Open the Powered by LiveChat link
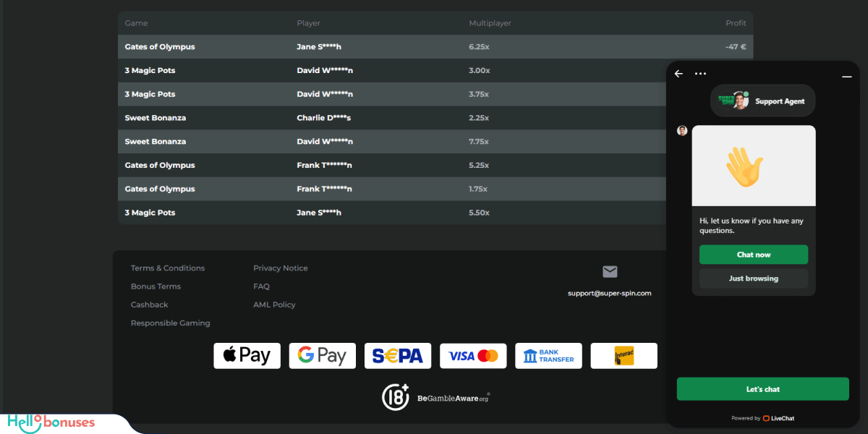The width and height of the screenshot is (868, 434). [763, 418]
